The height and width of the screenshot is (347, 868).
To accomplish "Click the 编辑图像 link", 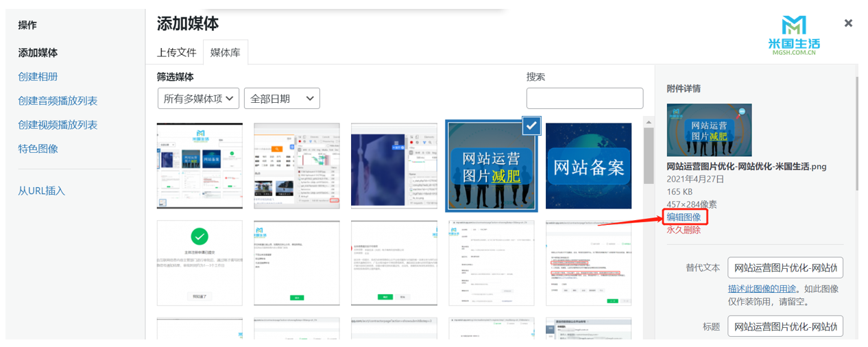I will 684,217.
